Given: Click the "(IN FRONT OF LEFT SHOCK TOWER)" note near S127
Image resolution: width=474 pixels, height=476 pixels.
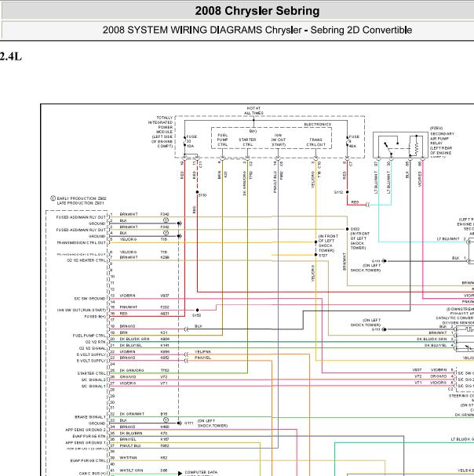Looking at the screenshot, I should (328, 243).
